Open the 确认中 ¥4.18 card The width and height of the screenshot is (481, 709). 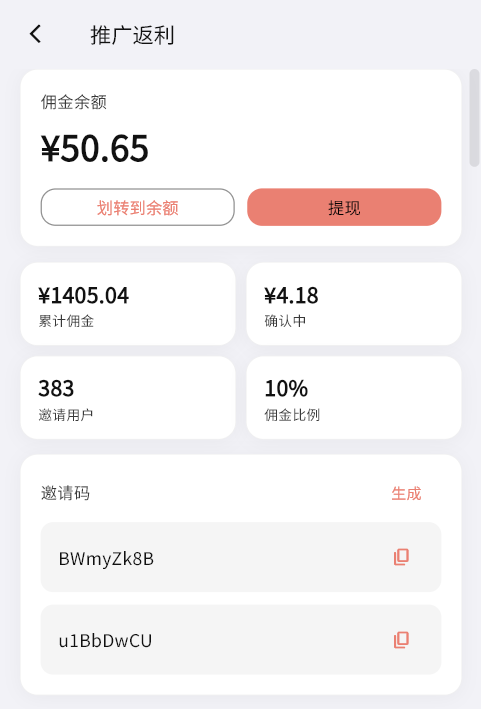pos(354,304)
